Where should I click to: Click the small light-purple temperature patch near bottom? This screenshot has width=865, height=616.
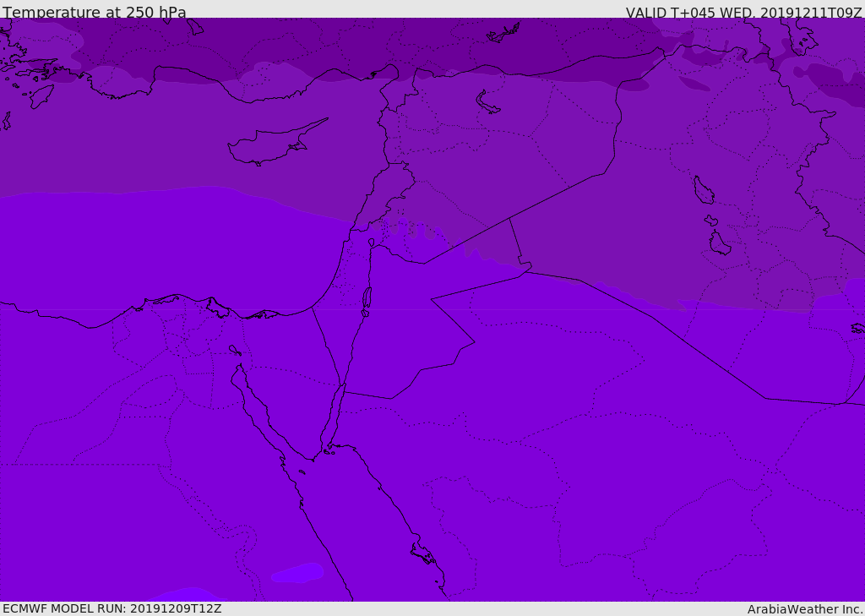tap(298, 572)
